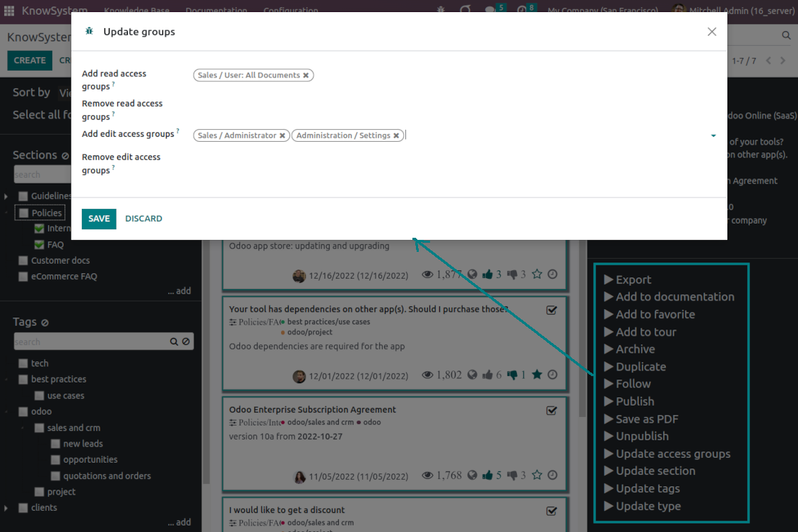Remove Sales / User: All Documents tag
798x532 pixels.
[x=306, y=75]
